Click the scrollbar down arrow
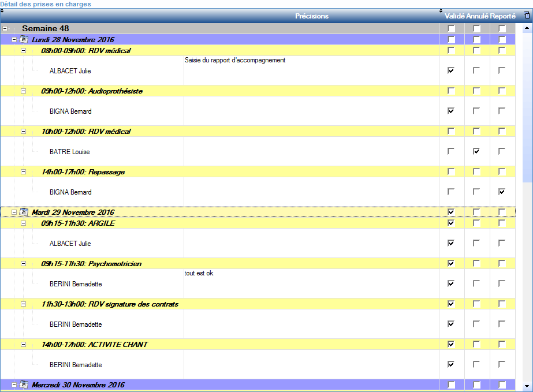Viewport: 533px width, 392px height. coord(527,386)
